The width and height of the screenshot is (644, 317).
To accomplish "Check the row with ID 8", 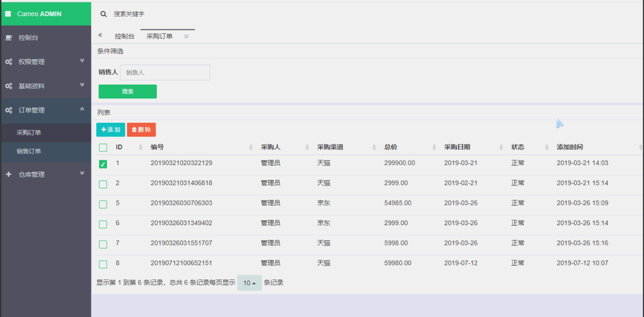I will 103,264.
